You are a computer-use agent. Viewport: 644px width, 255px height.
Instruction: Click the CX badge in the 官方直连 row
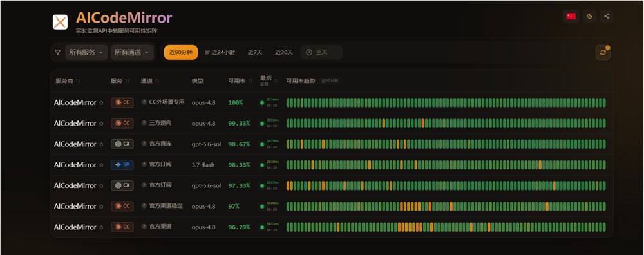pyautogui.click(x=122, y=144)
